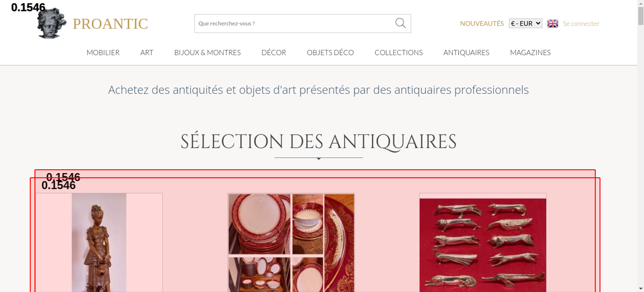Open the Art menu
Viewport: 644px width, 292px height.
click(x=147, y=52)
